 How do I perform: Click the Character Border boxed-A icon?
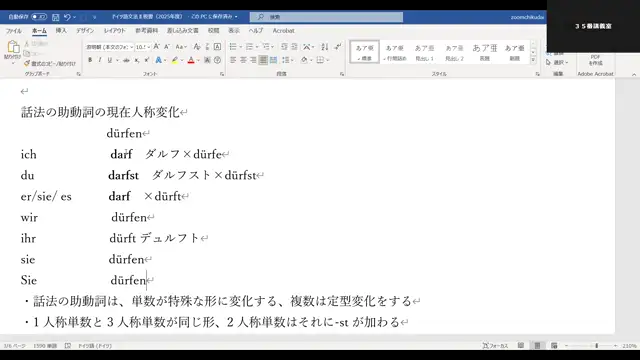217,47
